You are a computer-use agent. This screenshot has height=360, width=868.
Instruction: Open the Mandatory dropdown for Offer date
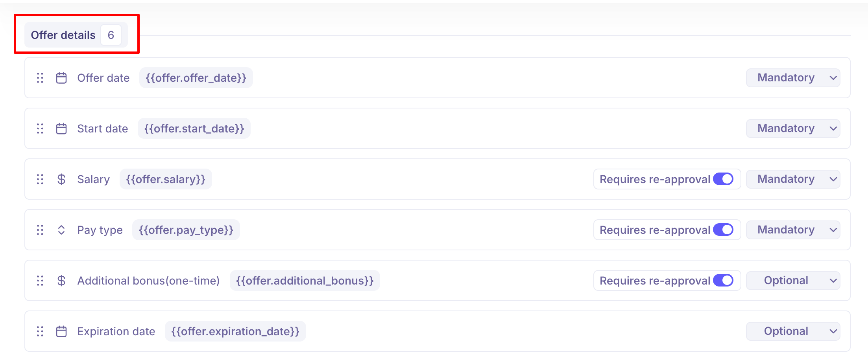(x=793, y=78)
